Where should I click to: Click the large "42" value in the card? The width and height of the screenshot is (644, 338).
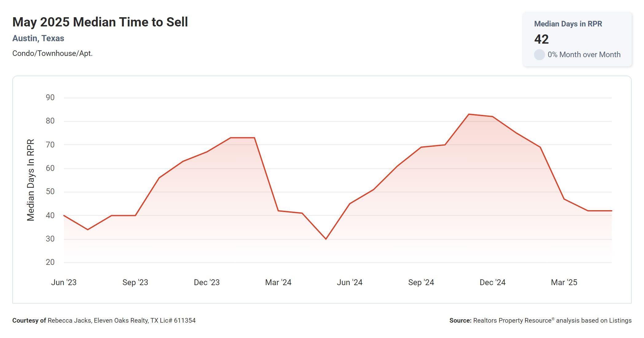coord(541,39)
